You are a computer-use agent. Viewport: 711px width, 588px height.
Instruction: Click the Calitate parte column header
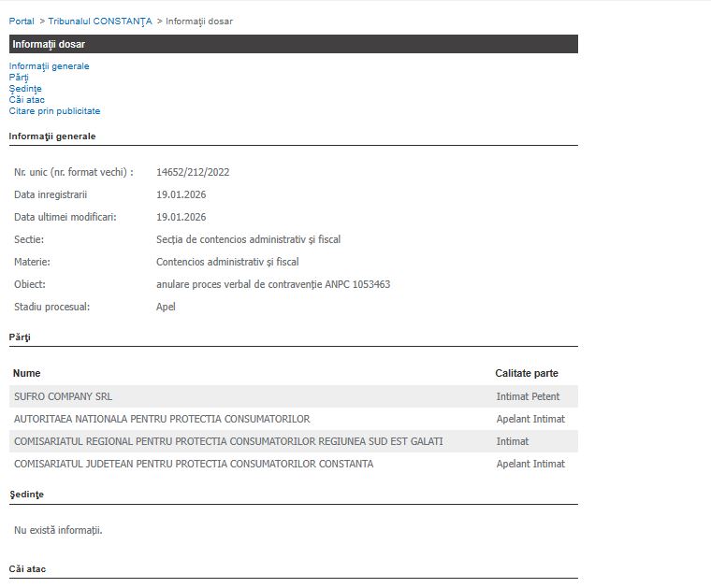coord(526,373)
